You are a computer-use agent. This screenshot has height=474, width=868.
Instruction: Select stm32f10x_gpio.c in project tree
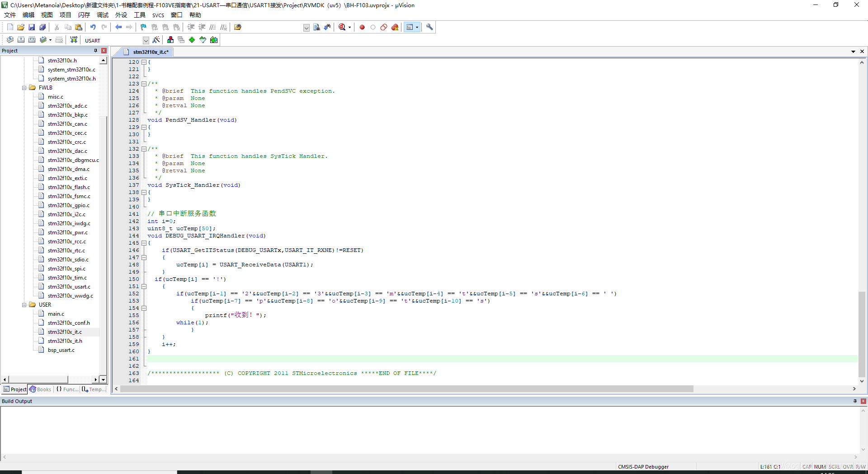[69, 205]
